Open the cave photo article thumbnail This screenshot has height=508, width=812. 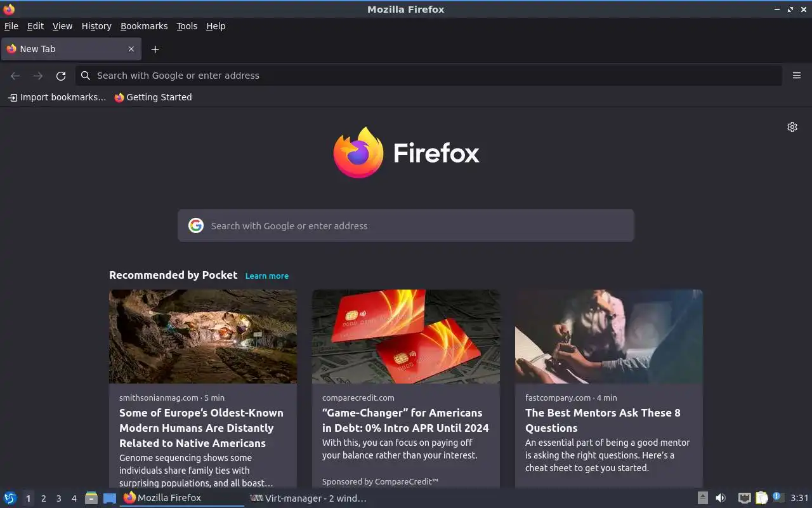pos(203,337)
